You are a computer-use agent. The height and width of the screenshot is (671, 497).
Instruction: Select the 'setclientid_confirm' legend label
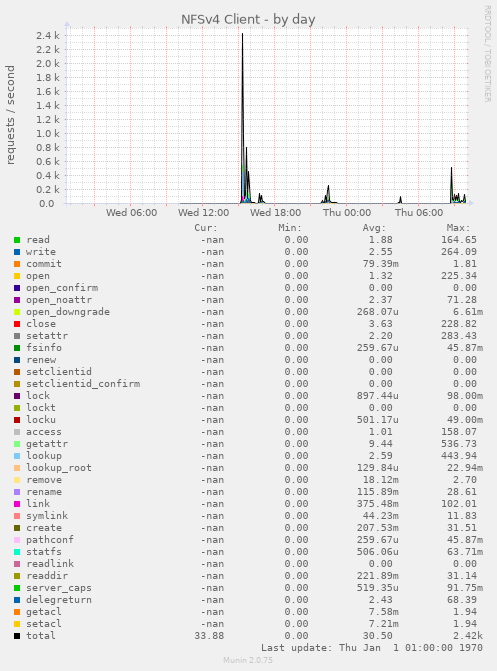83,384
